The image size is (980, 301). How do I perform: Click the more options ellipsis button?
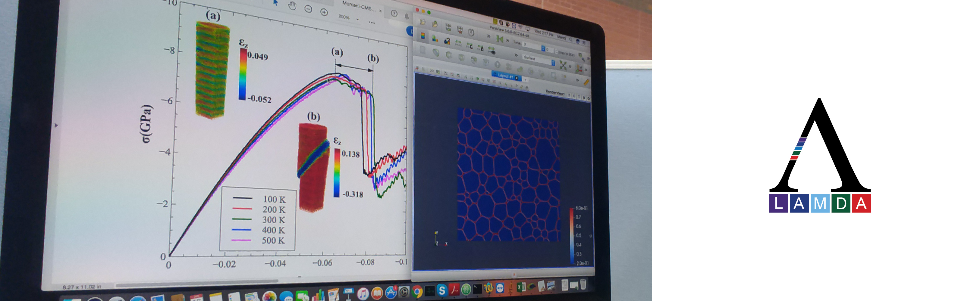pyautogui.click(x=372, y=23)
